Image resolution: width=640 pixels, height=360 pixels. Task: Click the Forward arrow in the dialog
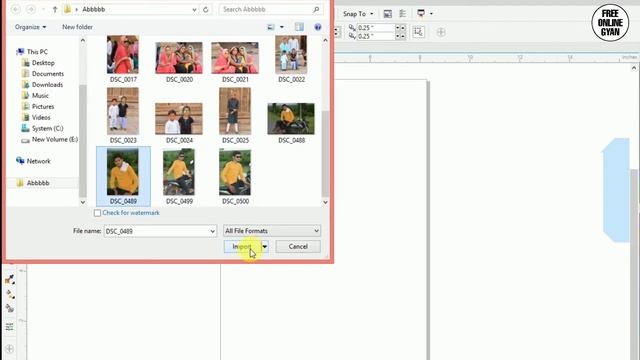point(31,9)
